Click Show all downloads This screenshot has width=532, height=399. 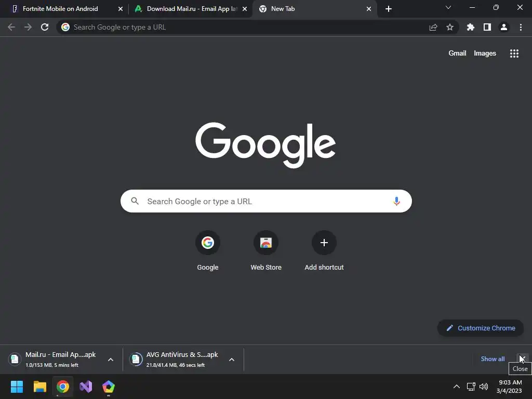[x=493, y=359]
